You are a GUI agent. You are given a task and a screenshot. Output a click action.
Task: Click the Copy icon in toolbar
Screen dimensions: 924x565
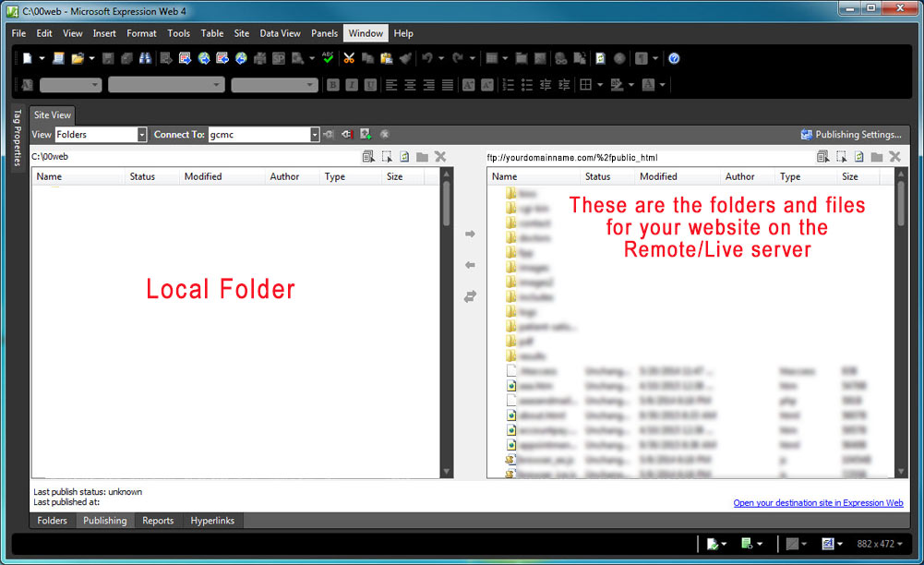coord(367,58)
